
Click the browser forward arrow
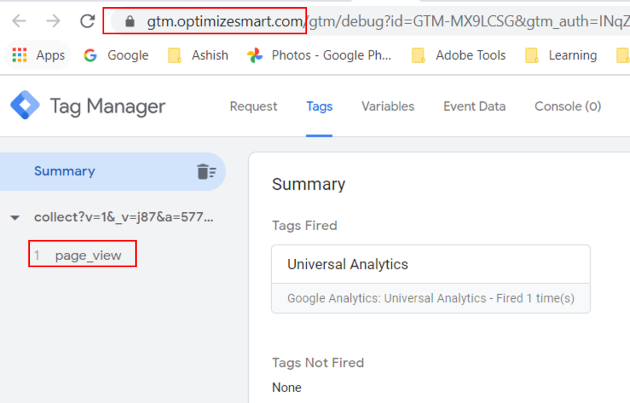[x=53, y=21]
